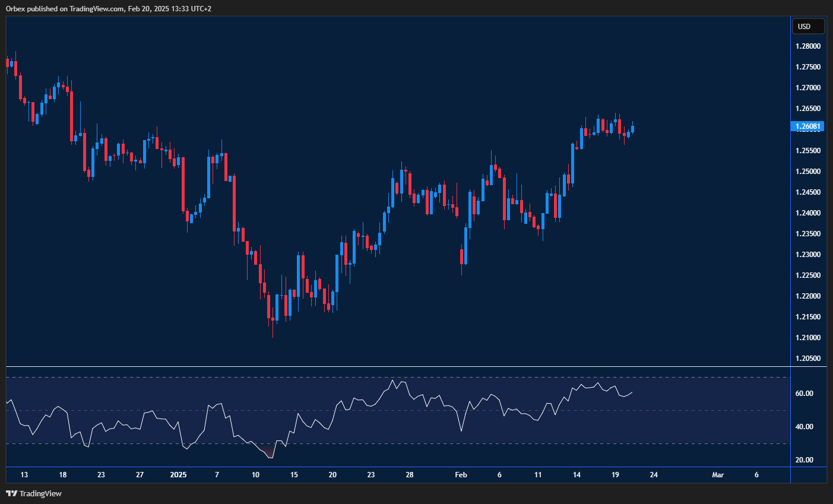Click the Mar marker on the time axis
The height and width of the screenshot is (504, 833).
718,475
